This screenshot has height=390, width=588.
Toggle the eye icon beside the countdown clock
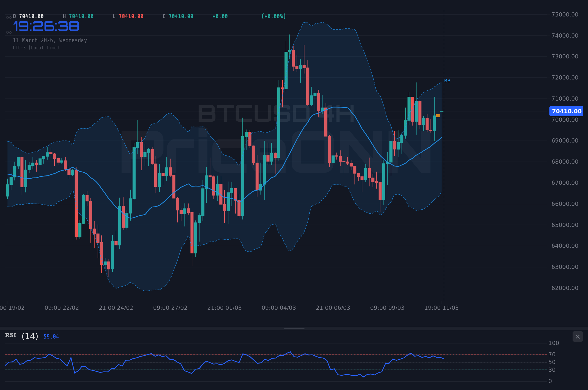[8, 32]
